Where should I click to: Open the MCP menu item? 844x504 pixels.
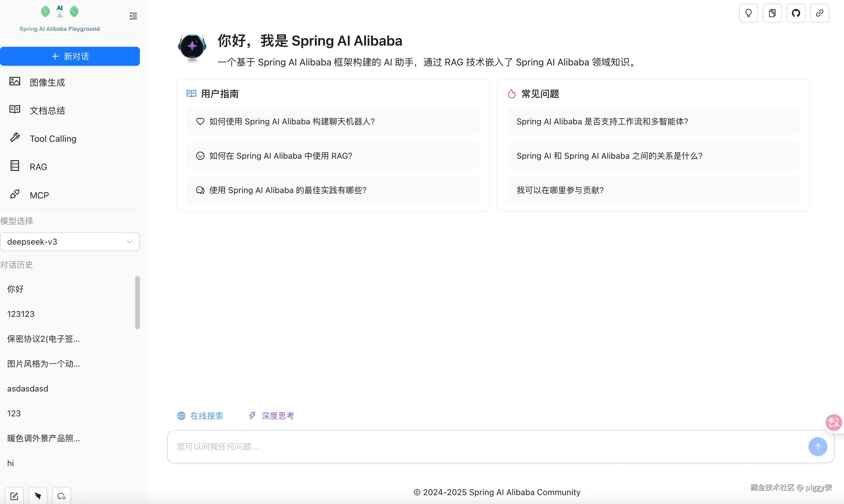[x=70, y=195]
